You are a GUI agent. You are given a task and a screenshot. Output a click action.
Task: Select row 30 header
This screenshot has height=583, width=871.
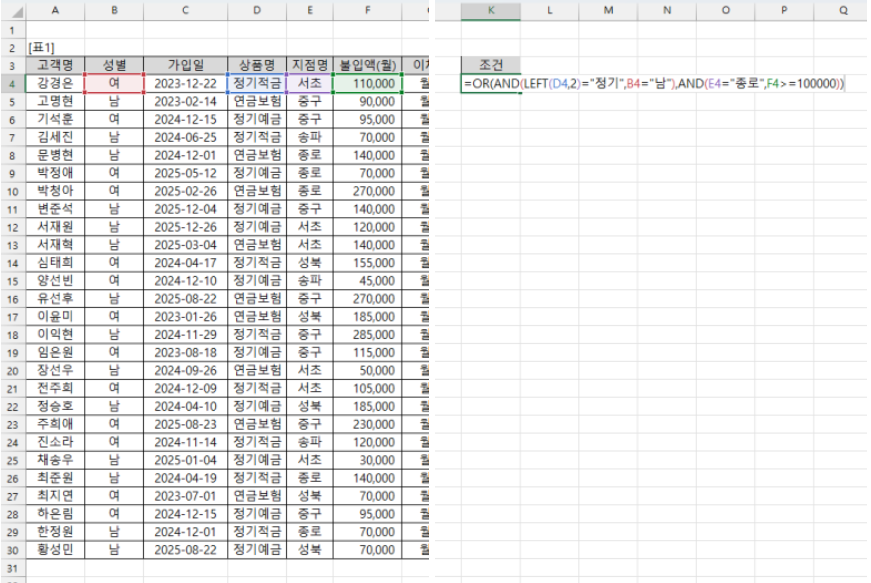click(12, 550)
